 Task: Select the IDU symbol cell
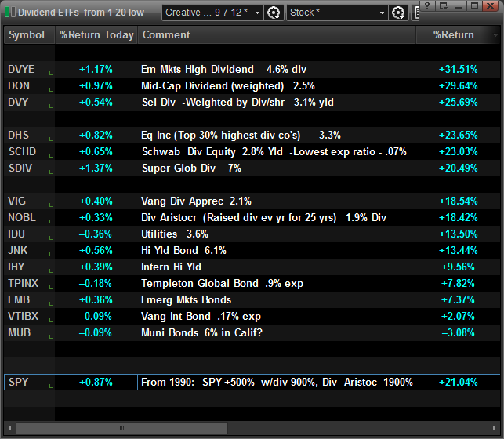coord(29,234)
